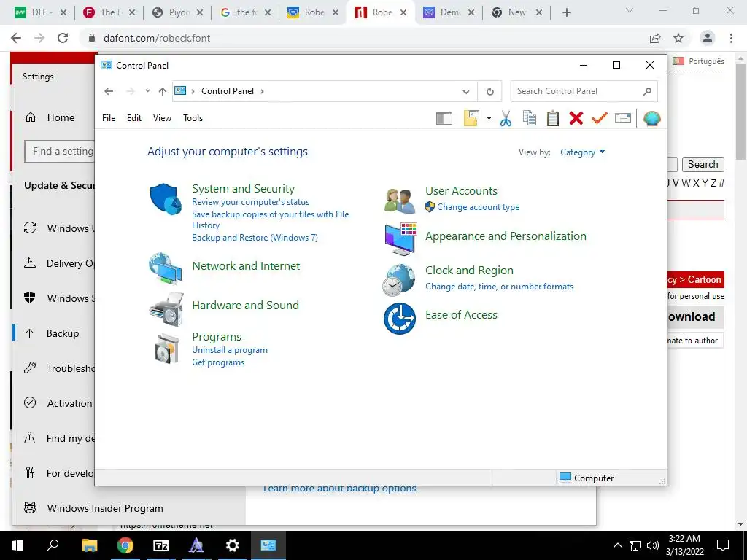Open the Programs category heading

tap(216, 337)
